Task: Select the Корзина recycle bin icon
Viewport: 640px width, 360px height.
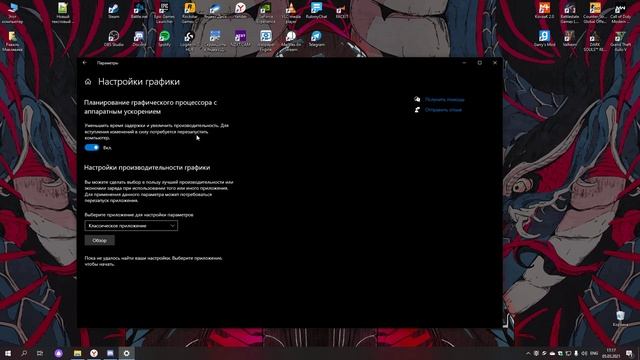Action: tap(620, 319)
